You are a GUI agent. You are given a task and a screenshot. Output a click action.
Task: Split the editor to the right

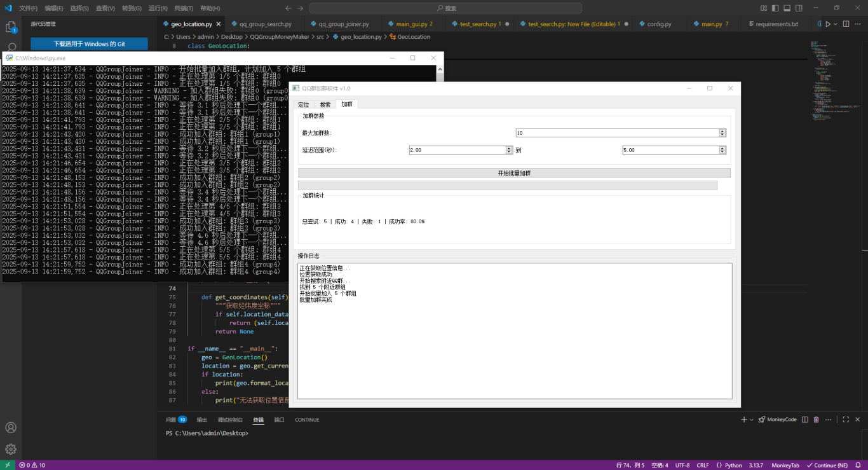coord(847,24)
